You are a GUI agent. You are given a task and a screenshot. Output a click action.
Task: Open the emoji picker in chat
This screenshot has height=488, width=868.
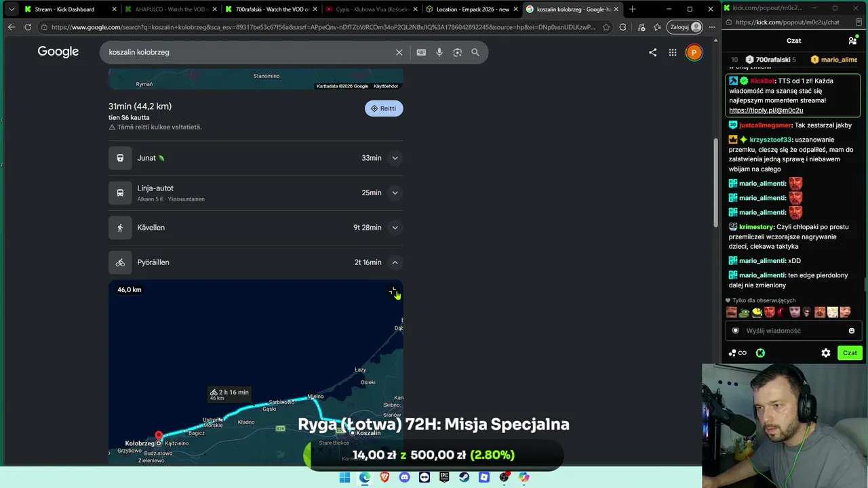coord(852,331)
